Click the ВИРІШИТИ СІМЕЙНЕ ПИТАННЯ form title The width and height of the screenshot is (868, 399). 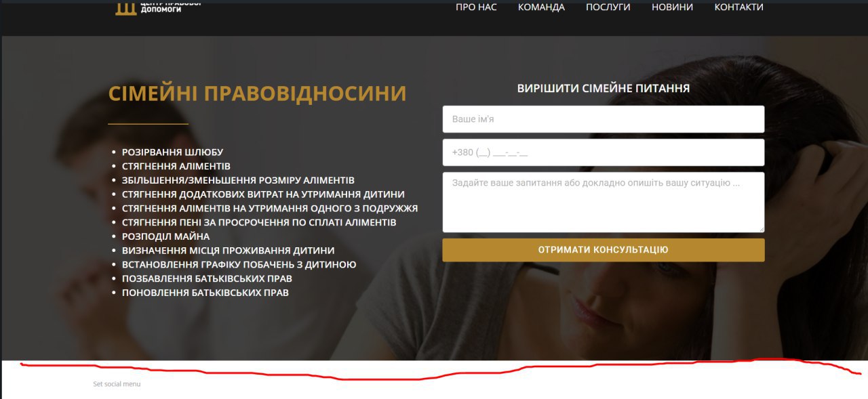[604, 89]
